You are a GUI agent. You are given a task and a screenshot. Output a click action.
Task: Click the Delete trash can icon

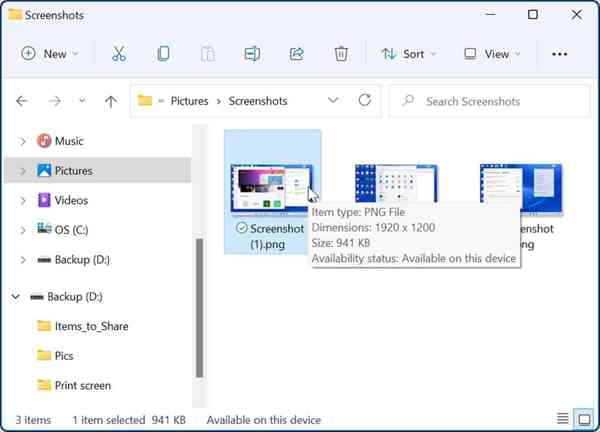click(x=341, y=54)
